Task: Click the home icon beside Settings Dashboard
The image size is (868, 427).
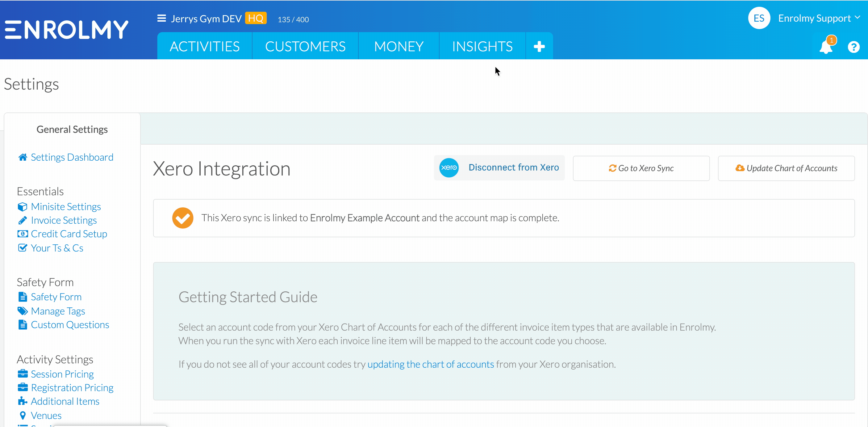Action: pyautogui.click(x=23, y=157)
